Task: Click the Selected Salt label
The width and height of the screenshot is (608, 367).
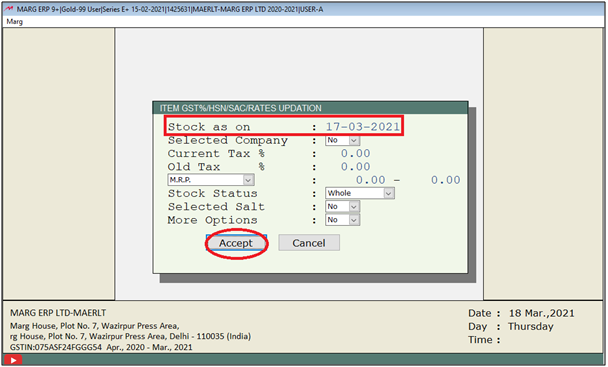Action: [216, 206]
